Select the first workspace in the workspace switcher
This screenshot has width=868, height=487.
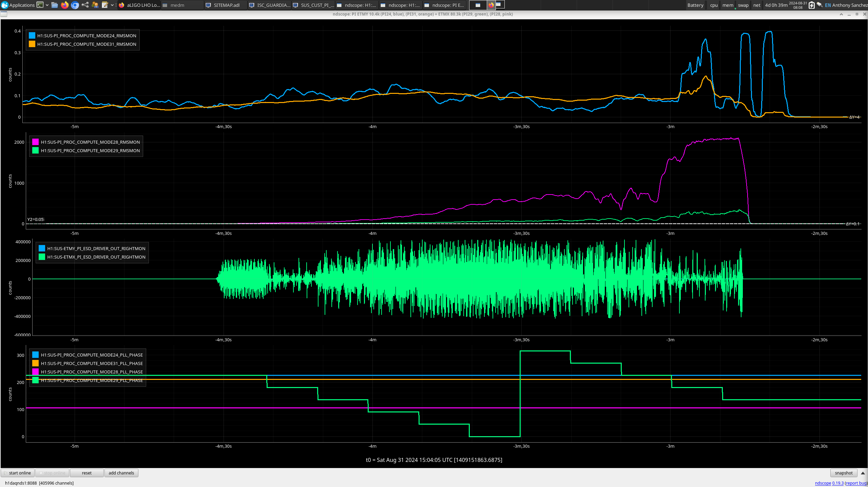[478, 5]
